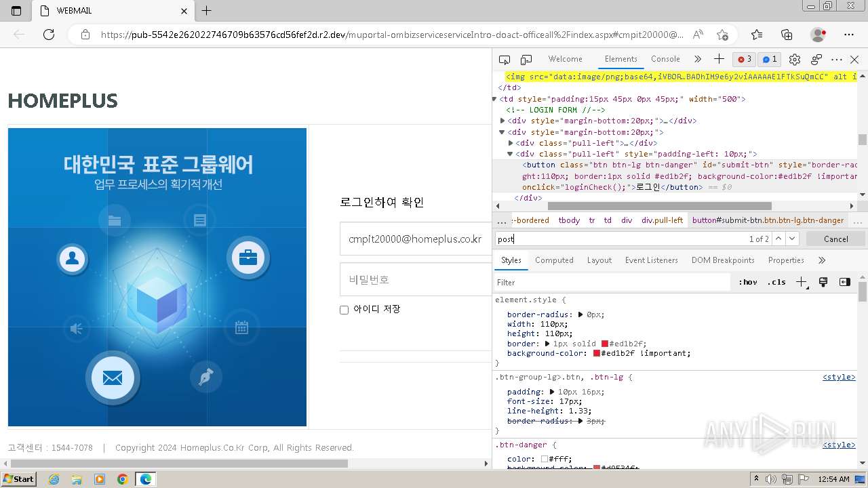Open DevTools feedback icon

pyautogui.click(x=816, y=60)
